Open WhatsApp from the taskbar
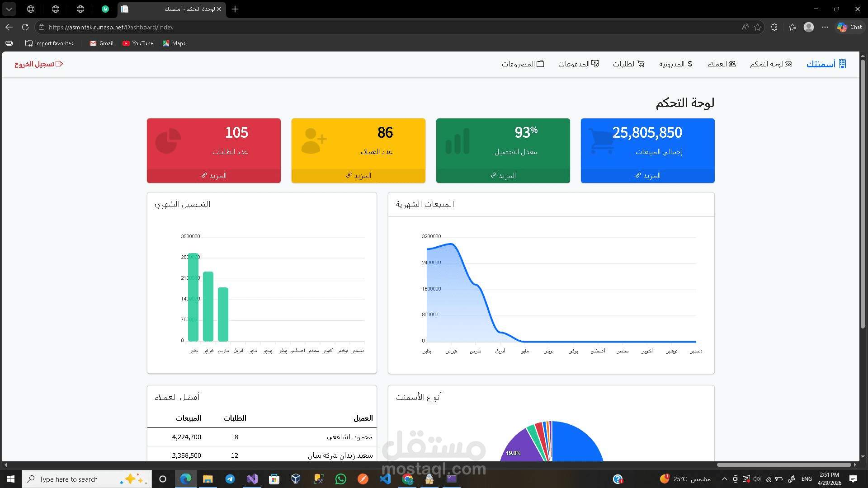868x488 pixels. (341, 479)
